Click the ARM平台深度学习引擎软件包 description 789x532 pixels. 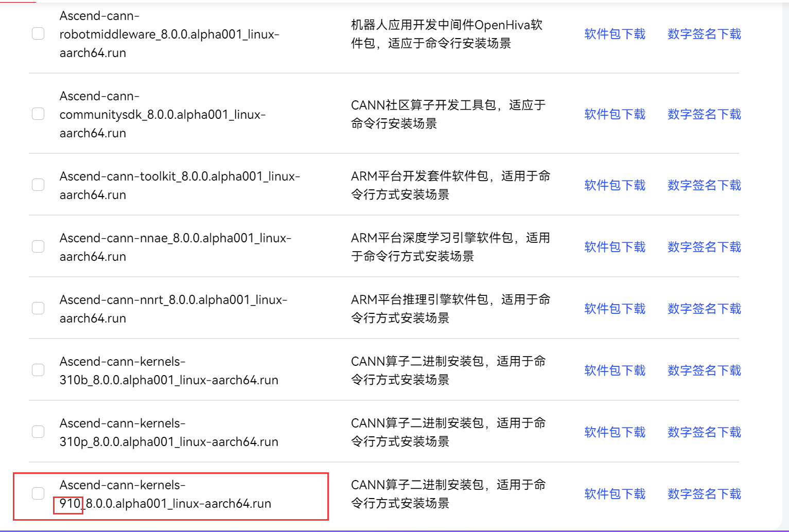point(450,247)
